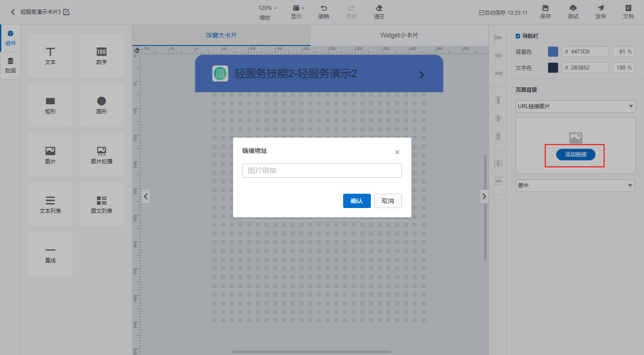Select the 直线 line component

pyautogui.click(x=50, y=254)
